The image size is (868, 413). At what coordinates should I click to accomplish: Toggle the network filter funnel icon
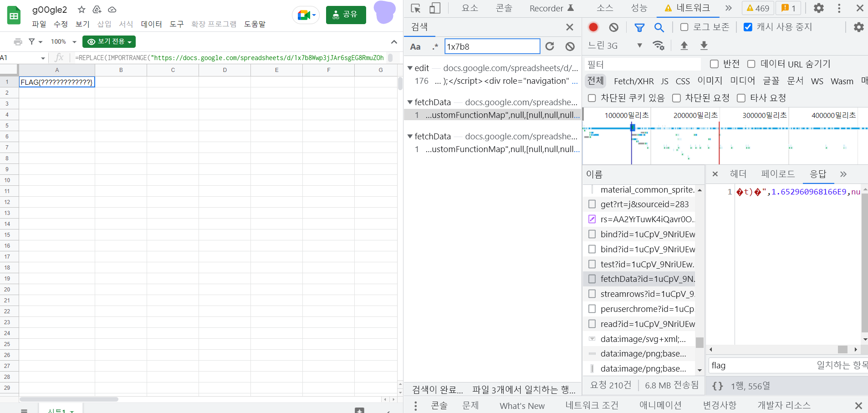639,27
